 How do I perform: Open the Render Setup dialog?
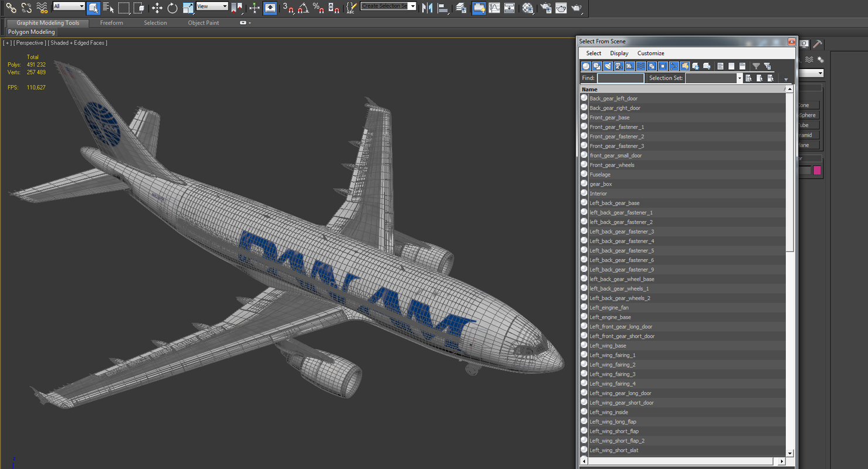pos(546,8)
